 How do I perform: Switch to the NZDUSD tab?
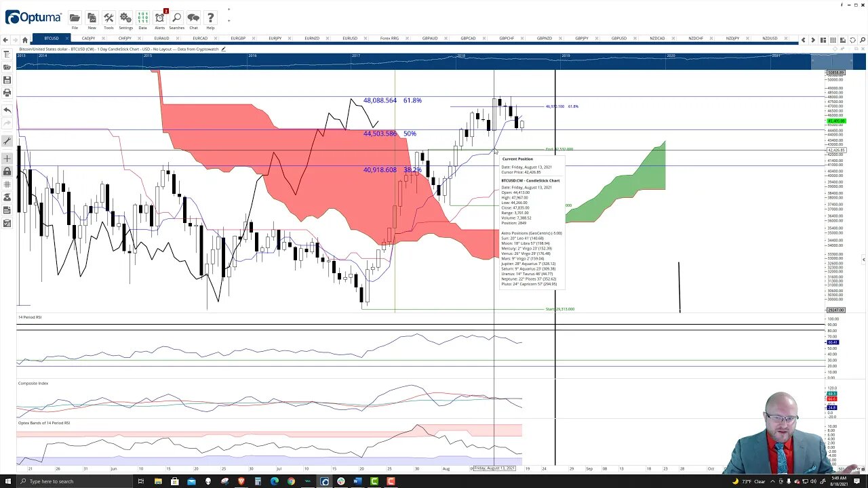(x=770, y=39)
